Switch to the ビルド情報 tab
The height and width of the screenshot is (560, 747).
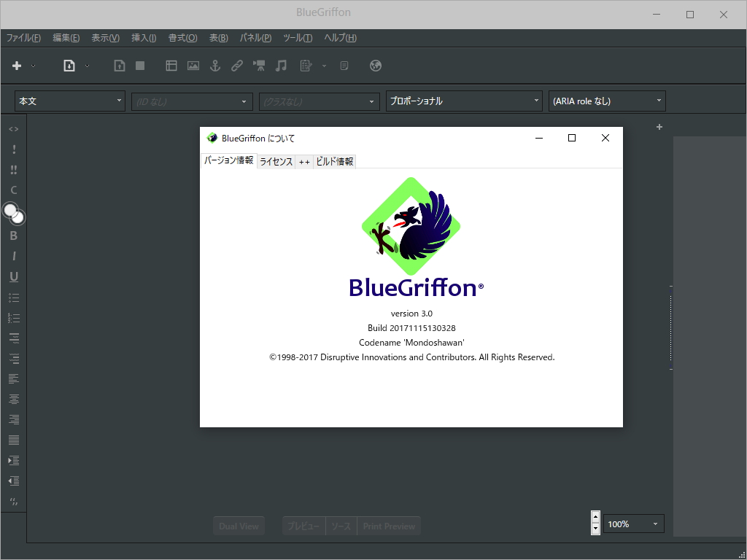(334, 161)
